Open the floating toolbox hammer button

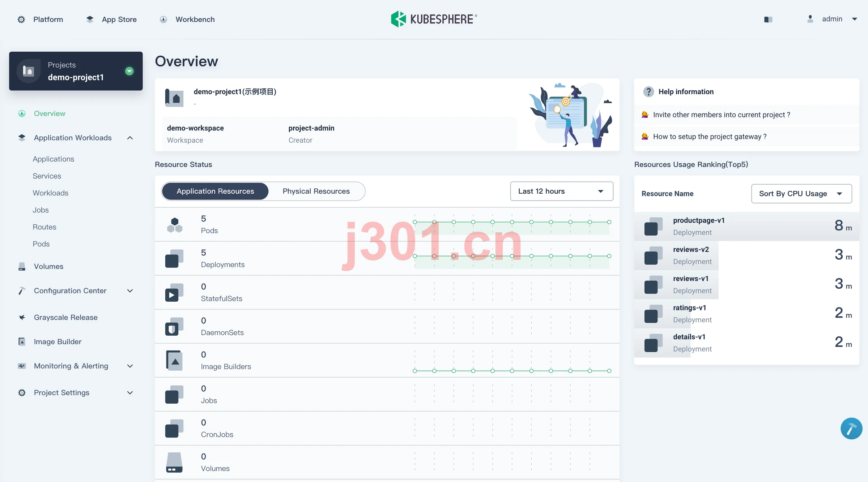pos(851,429)
